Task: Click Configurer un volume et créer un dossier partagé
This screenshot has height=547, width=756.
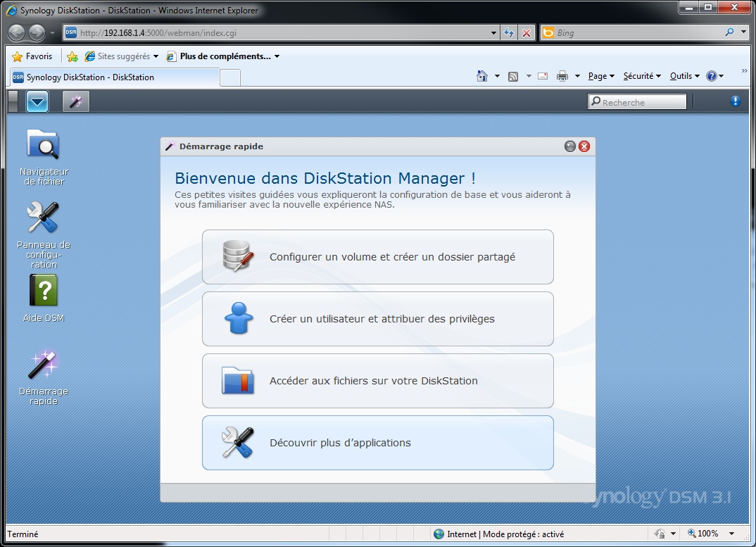Action: [x=377, y=257]
